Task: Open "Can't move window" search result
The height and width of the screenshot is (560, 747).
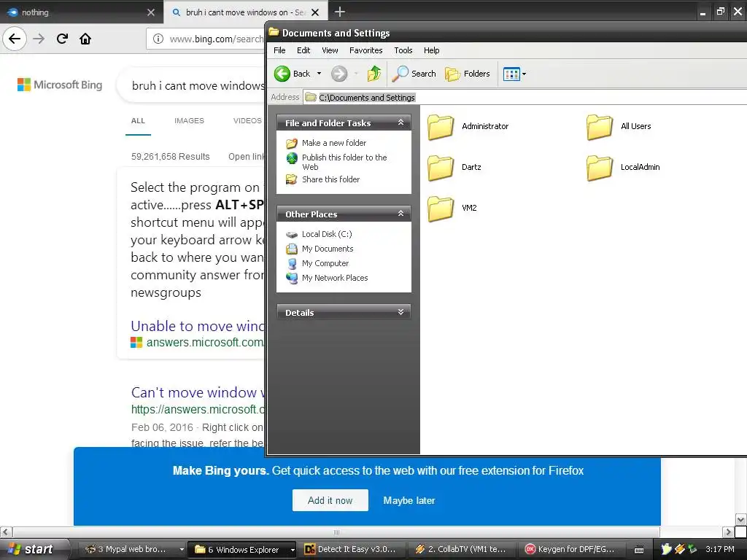Action: [x=198, y=392]
